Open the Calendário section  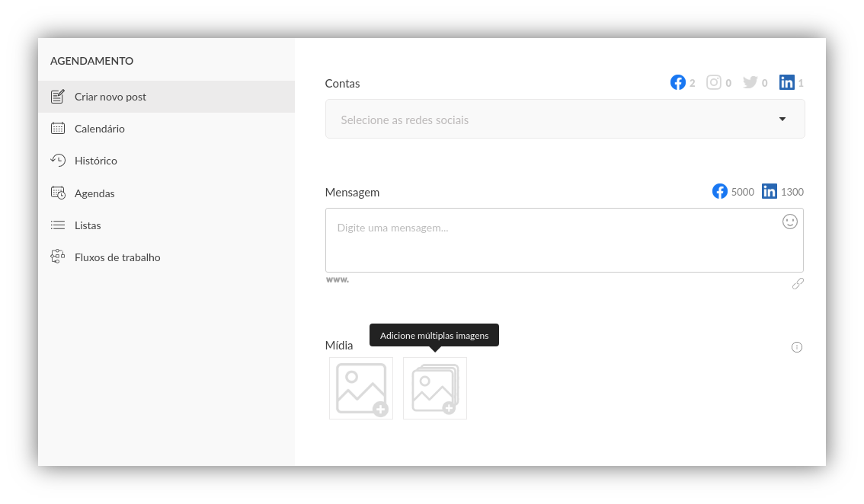click(99, 129)
